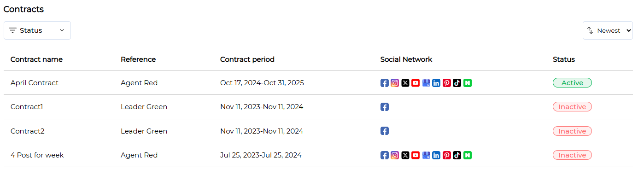Select the Contract name column header
Screen dimensions: 644x175
36,59
